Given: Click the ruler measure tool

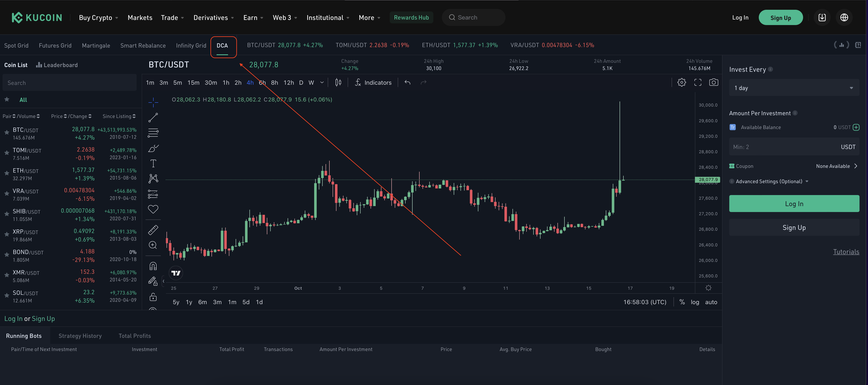Looking at the screenshot, I should (x=153, y=230).
